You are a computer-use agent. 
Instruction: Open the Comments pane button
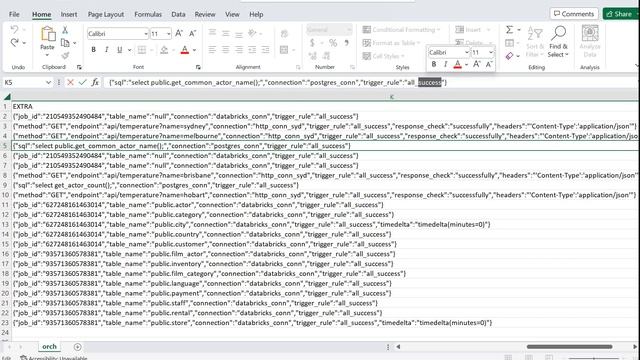574,14
